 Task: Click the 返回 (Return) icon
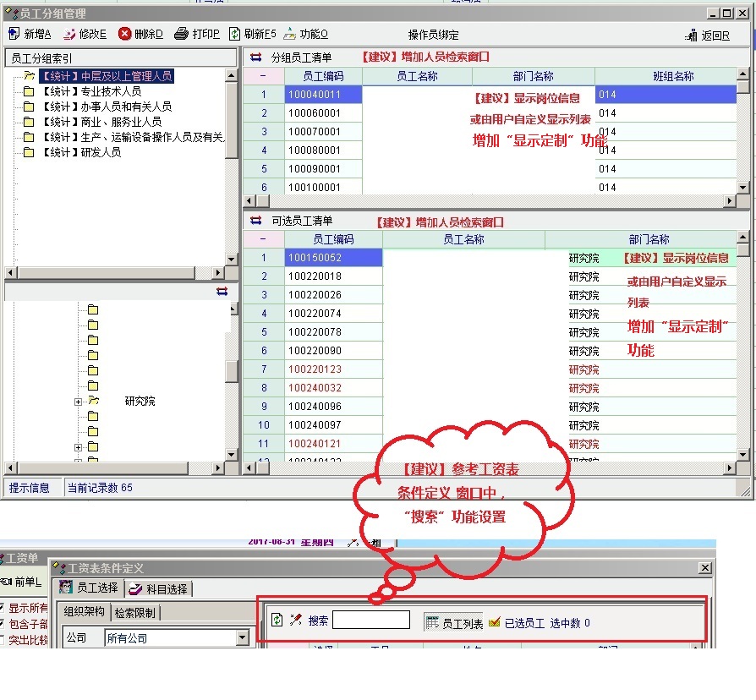(x=692, y=36)
